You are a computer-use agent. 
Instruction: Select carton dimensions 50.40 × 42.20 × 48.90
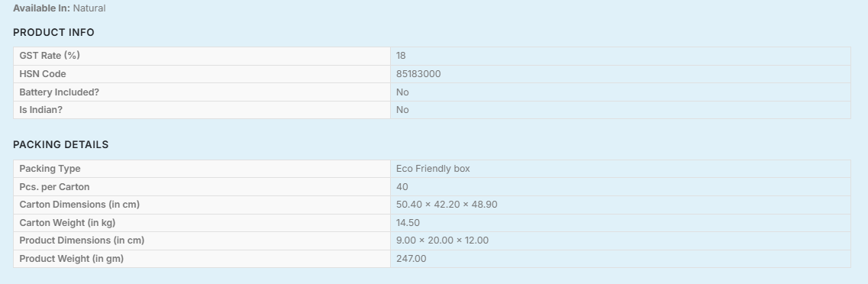pos(447,205)
